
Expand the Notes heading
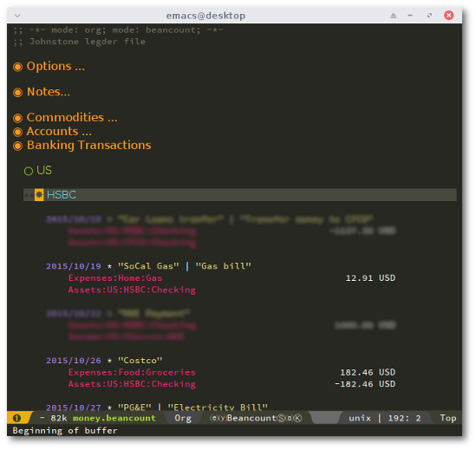[49, 92]
